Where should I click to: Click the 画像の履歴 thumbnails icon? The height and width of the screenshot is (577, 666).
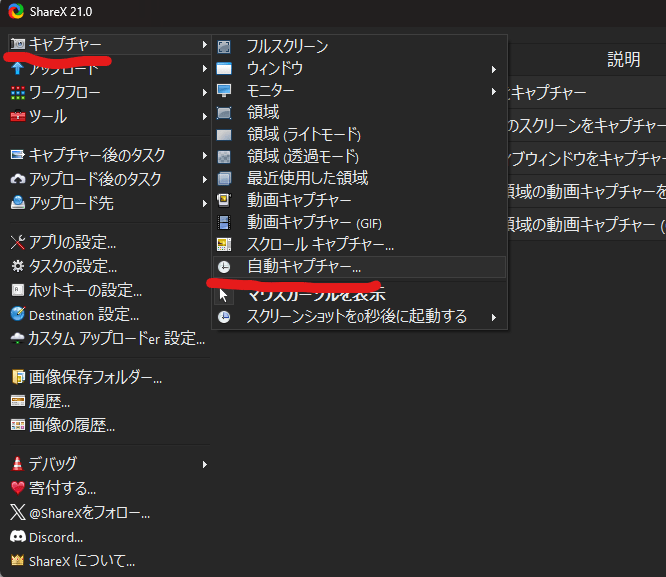[x=17, y=425]
